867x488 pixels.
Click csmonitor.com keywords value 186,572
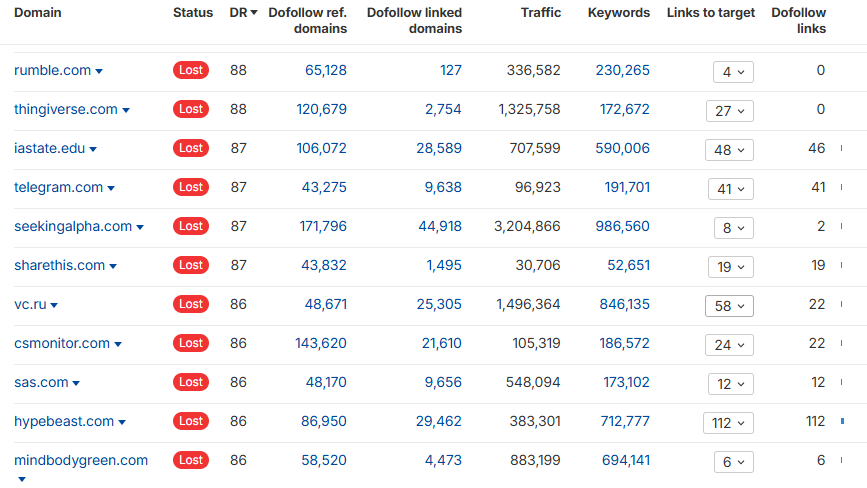point(625,343)
